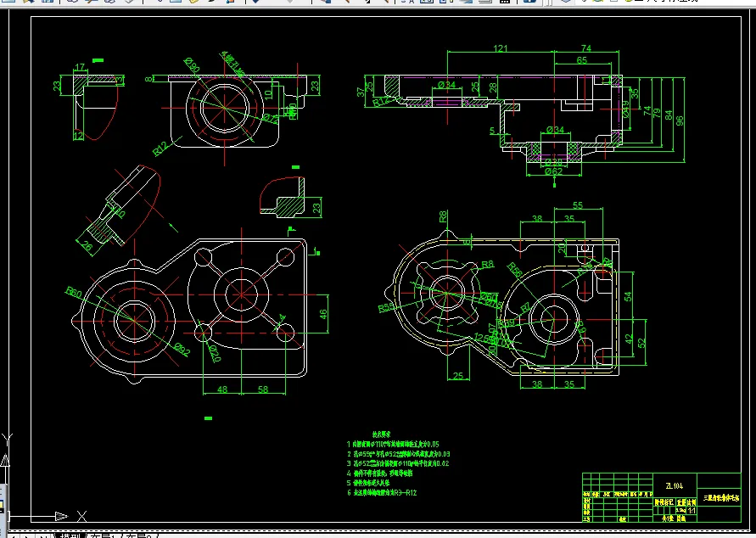This screenshot has height=538, width=756.
Task: Pick the Ø92 diameter label
Action: pos(182,349)
